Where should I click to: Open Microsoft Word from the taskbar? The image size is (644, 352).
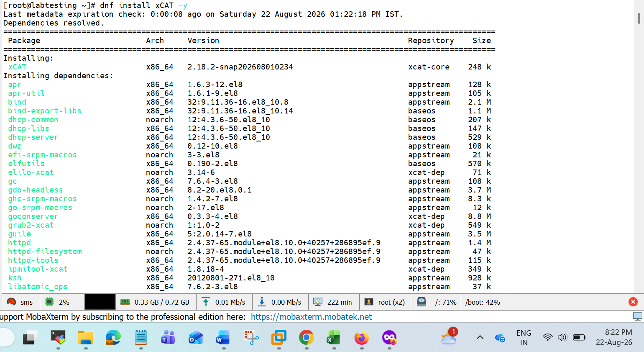(x=223, y=337)
